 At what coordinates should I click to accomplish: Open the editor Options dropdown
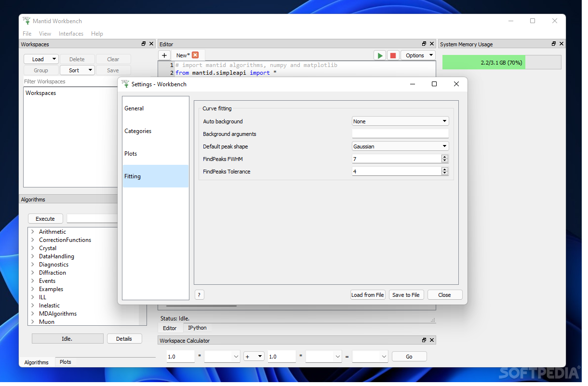(x=418, y=55)
